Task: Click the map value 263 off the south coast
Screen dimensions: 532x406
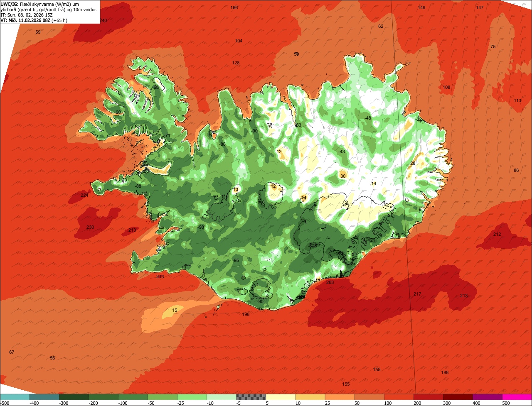Action: pyautogui.click(x=330, y=282)
